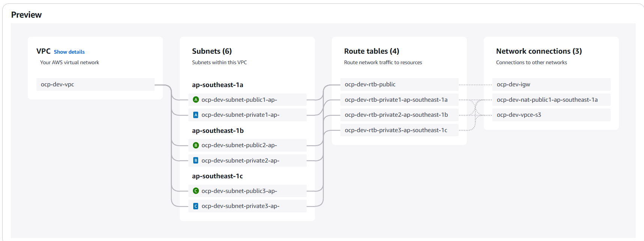Click the blue C icon of private3 subnet
This screenshot has height=241, width=644.
click(x=196, y=206)
